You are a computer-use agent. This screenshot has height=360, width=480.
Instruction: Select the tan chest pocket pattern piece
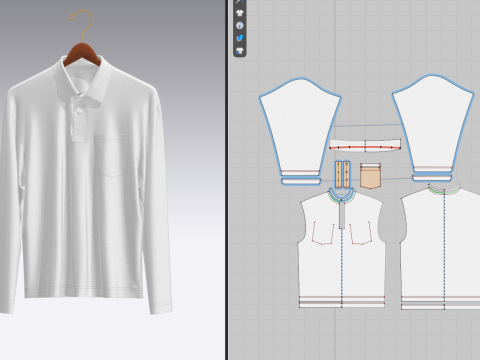[x=370, y=176]
